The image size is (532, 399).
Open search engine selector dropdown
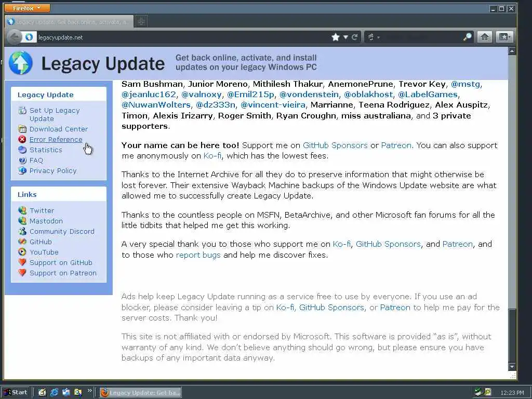(373, 37)
